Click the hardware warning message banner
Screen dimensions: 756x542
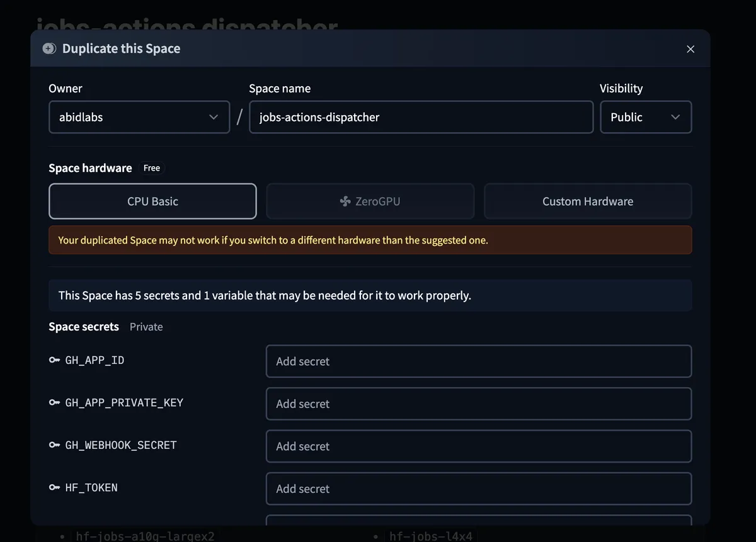tap(370, 240)
